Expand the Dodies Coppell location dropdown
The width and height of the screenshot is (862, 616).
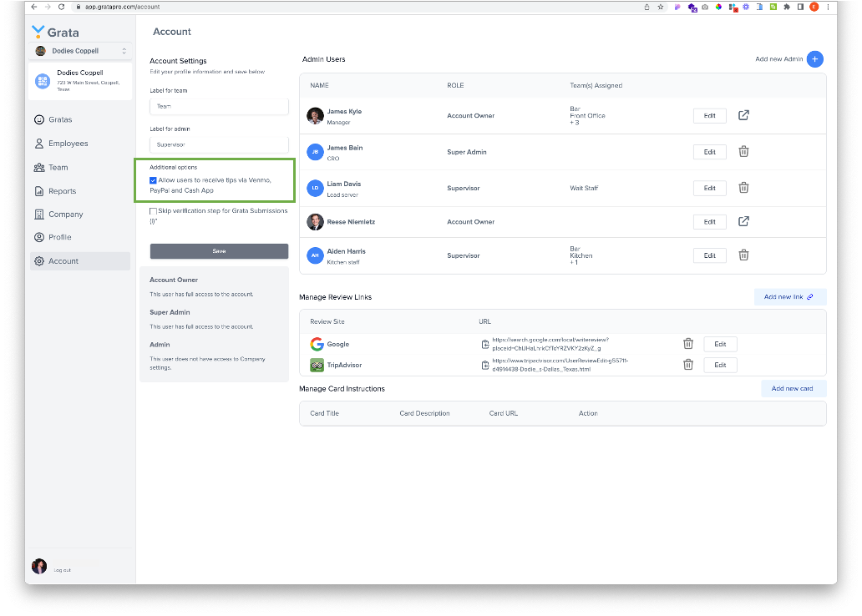[80, 51]
